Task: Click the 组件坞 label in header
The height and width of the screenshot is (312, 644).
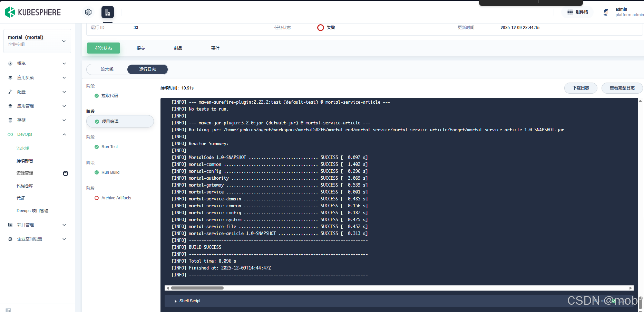Action: click(582, 12)
